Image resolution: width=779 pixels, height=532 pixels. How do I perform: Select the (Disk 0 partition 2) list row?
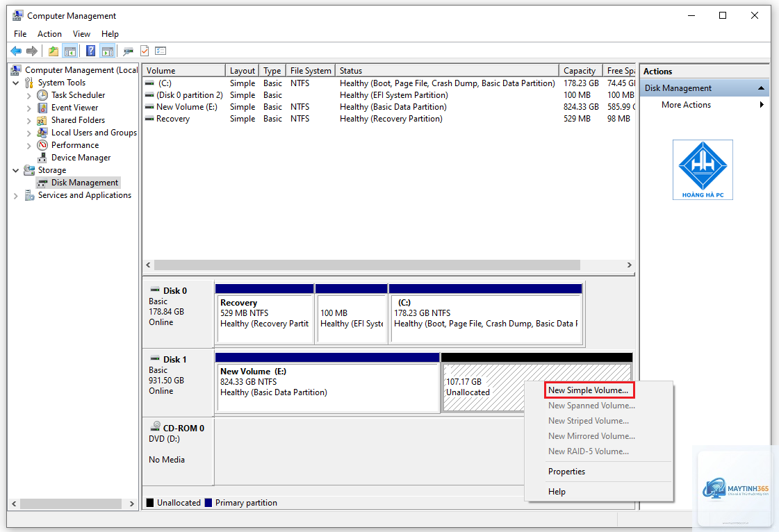point(389,95)
